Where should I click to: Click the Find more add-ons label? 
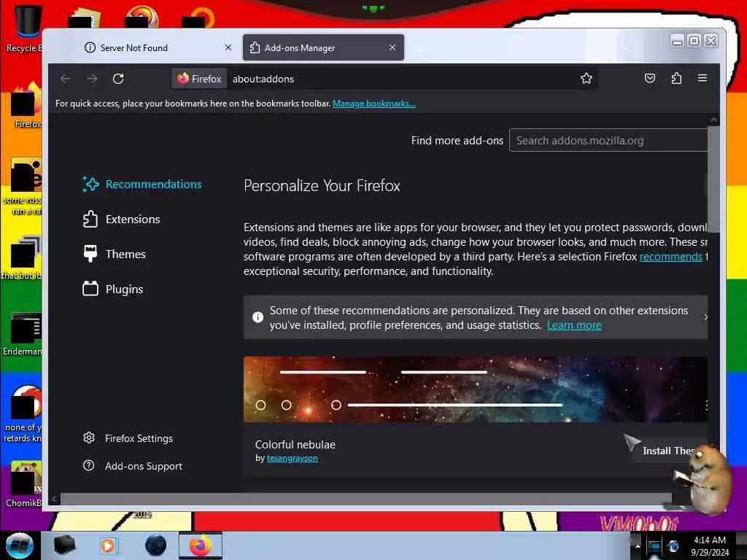(457, 141)
